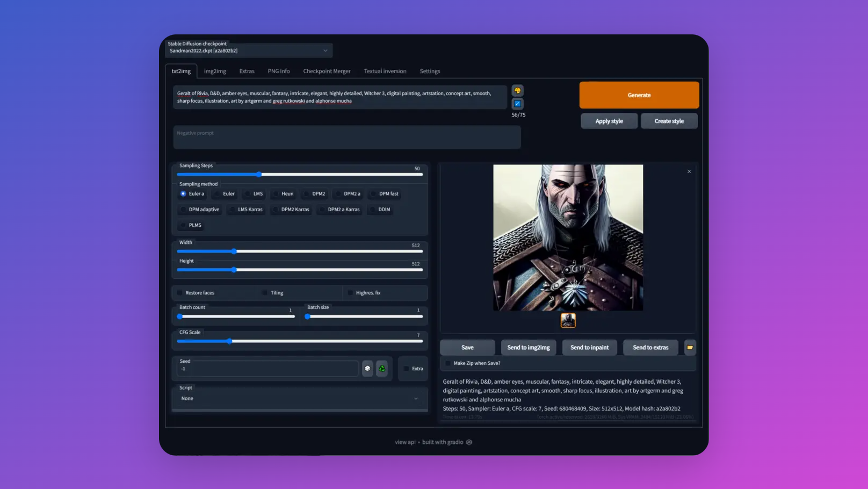Image resolution: width=868 pixels, height=489 pixels.
Task: Open the Textual inversion tab
Action: 385,71
